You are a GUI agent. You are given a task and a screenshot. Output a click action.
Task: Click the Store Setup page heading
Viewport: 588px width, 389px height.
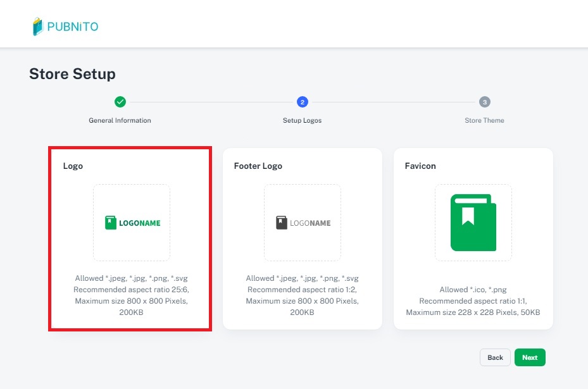72,74
